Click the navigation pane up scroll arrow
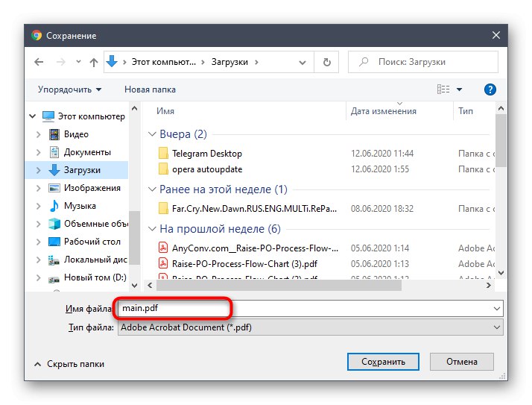This screenshot has width=532, height=405. point(134,109)
